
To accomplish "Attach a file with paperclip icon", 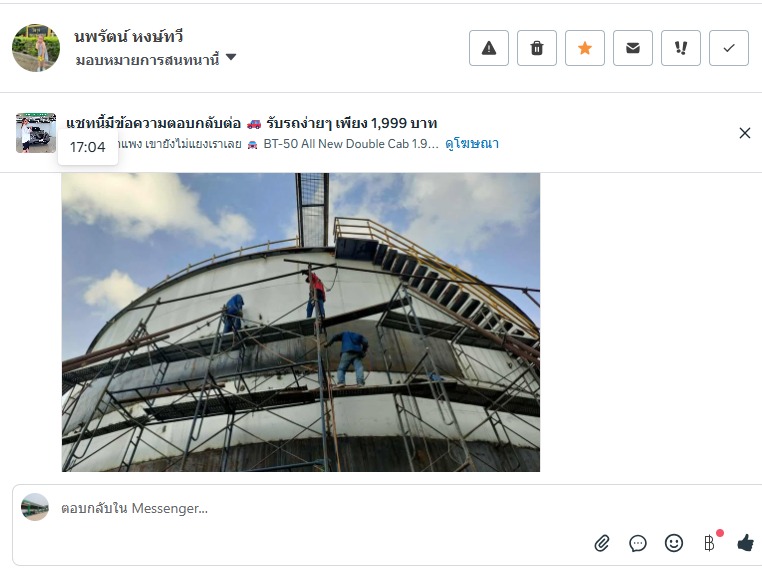I will (x=602, y=543).
